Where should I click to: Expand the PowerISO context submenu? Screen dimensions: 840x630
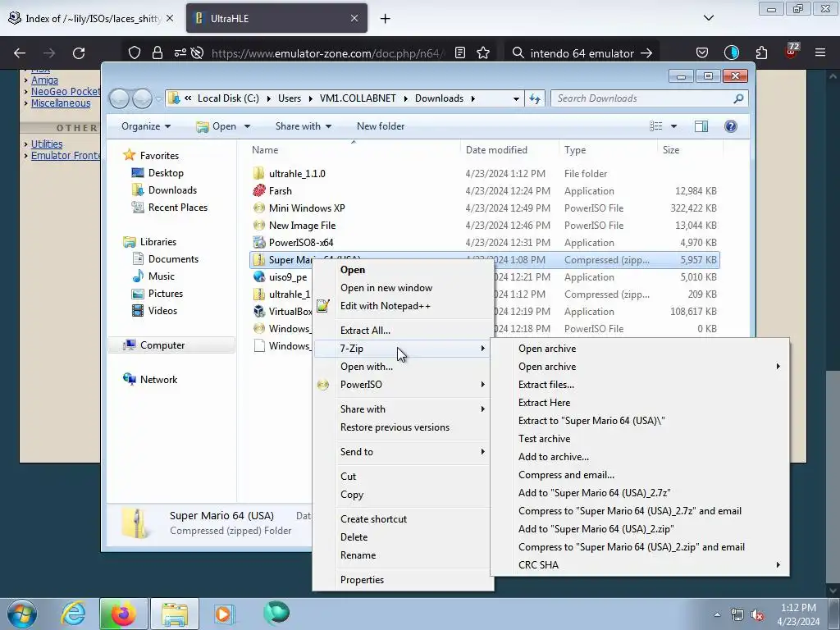404,385
